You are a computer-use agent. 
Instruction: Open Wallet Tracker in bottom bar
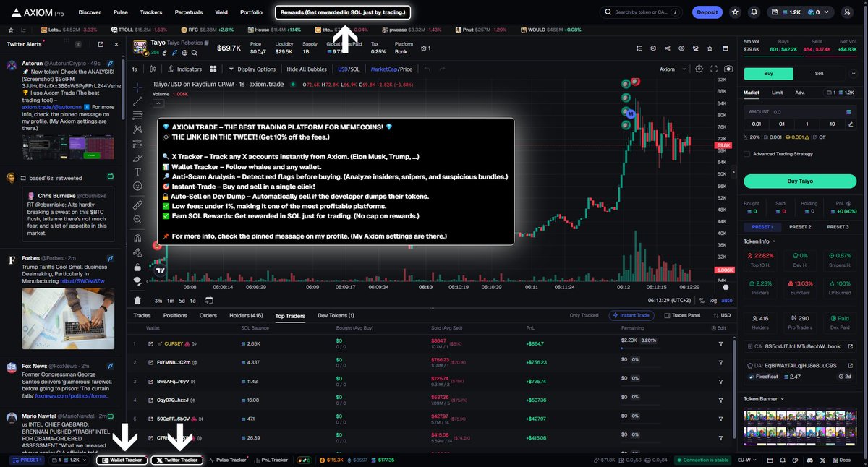(122, 460)
